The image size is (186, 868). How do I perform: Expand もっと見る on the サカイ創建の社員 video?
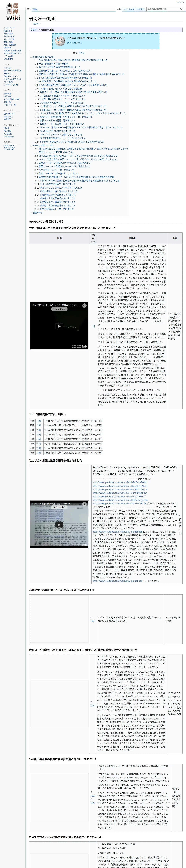[59, 309]
